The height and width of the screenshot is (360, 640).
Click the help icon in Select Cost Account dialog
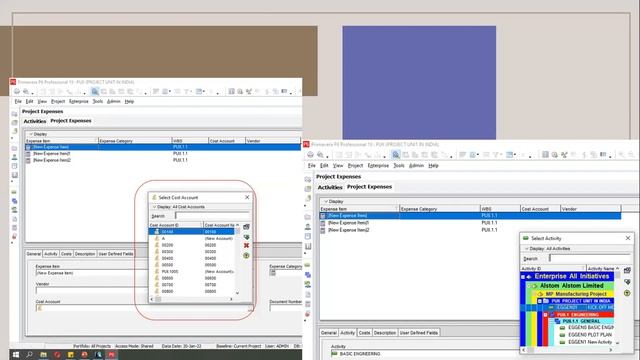[246, 256]
